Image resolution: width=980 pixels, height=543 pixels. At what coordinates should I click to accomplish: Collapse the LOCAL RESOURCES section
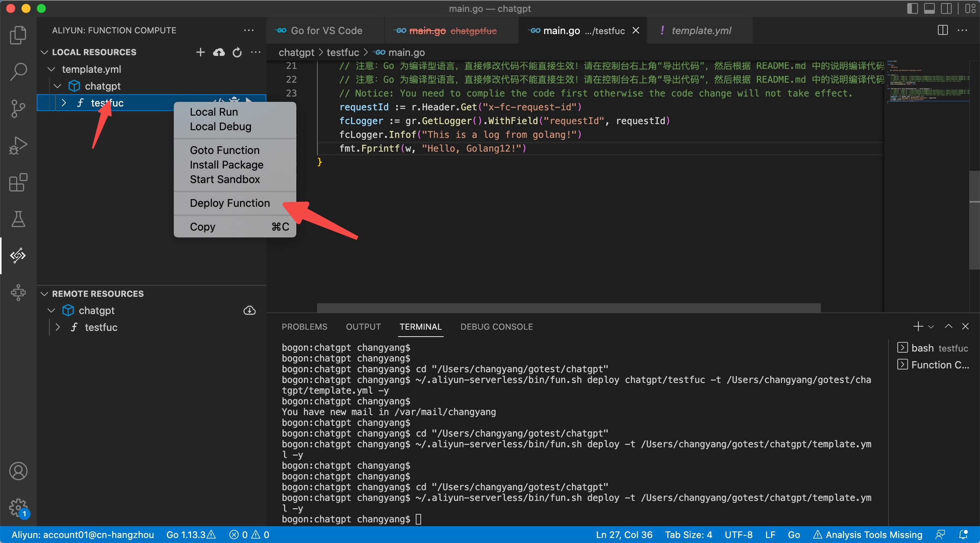point(44,52)
